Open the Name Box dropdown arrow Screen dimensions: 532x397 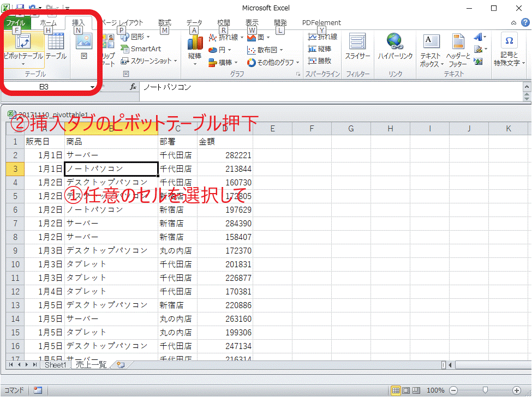92,87
